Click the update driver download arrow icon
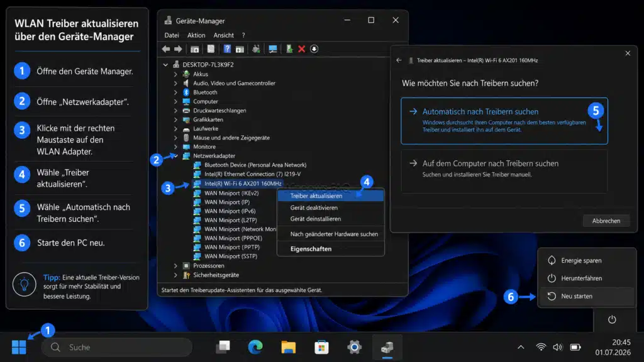The height and width of the screenshot is (362, 644). click(314, 49)
